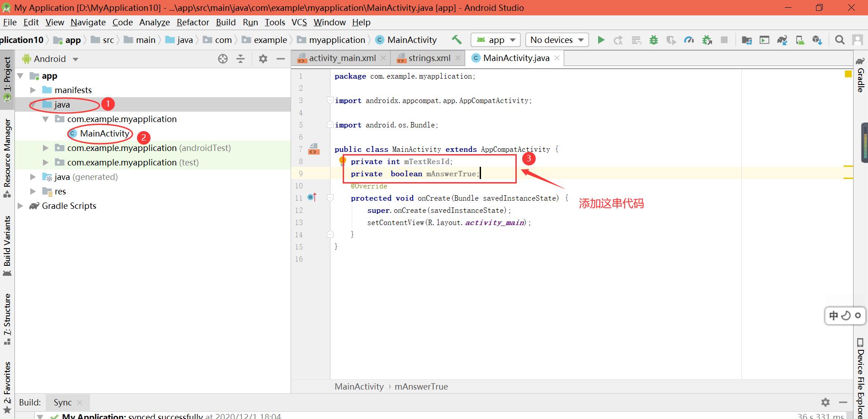Expand the java (generated) folder
The image size is (868, 419).
(x=33, y=177)
